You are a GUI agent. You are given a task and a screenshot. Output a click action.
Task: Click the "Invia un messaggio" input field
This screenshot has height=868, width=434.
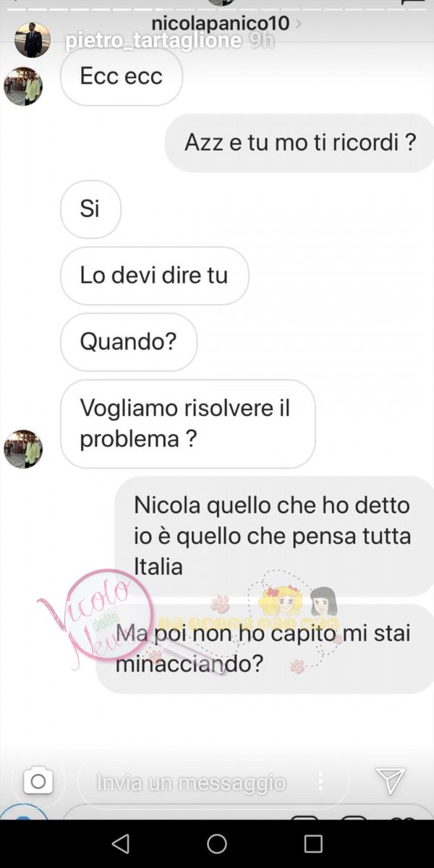click(x=213, y=781)
